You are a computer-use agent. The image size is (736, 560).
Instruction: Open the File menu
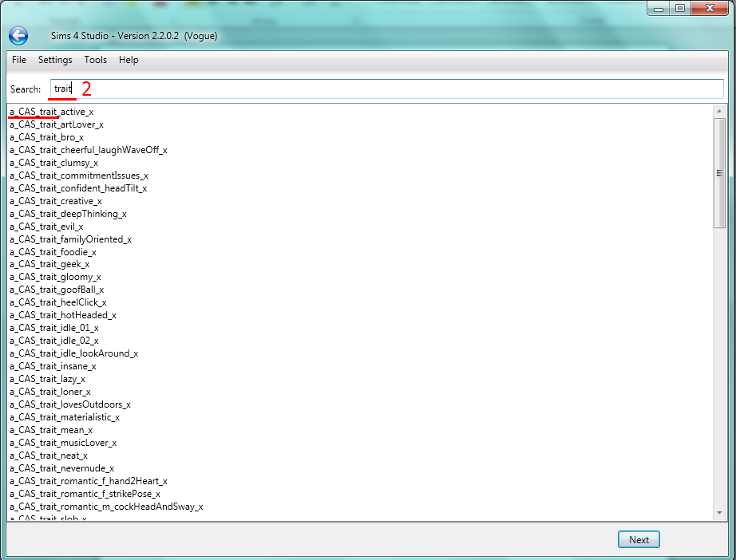(x=19, y=60)
